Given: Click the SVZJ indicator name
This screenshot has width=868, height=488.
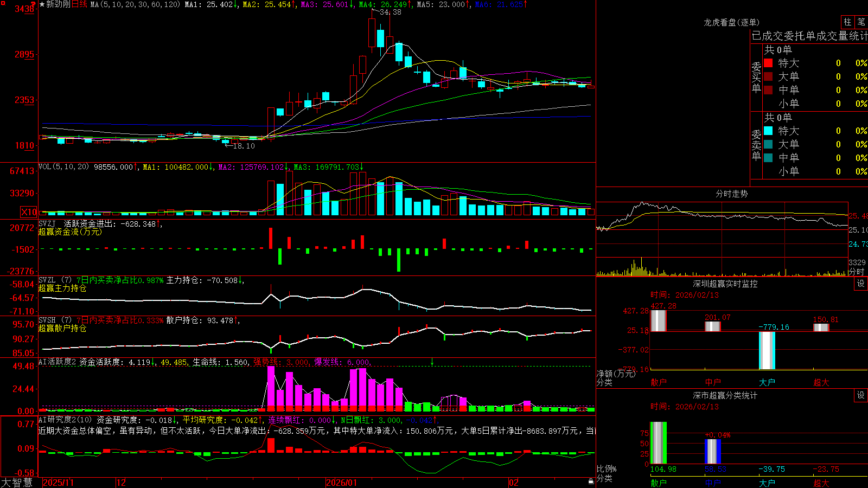Looking at the screenshot, I should point(47,223).
